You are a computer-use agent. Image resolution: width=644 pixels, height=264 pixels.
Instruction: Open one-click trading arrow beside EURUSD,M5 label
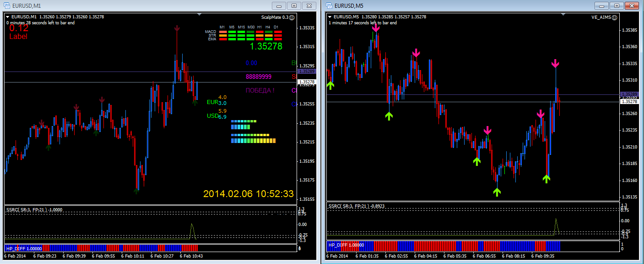[x=330, y=17]
